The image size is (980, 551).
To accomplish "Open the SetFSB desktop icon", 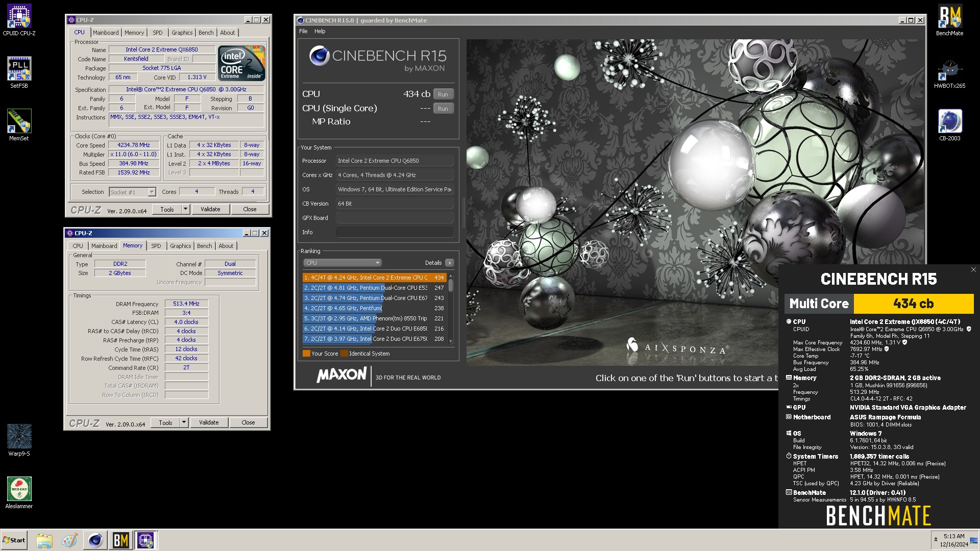I will (19, 73).
